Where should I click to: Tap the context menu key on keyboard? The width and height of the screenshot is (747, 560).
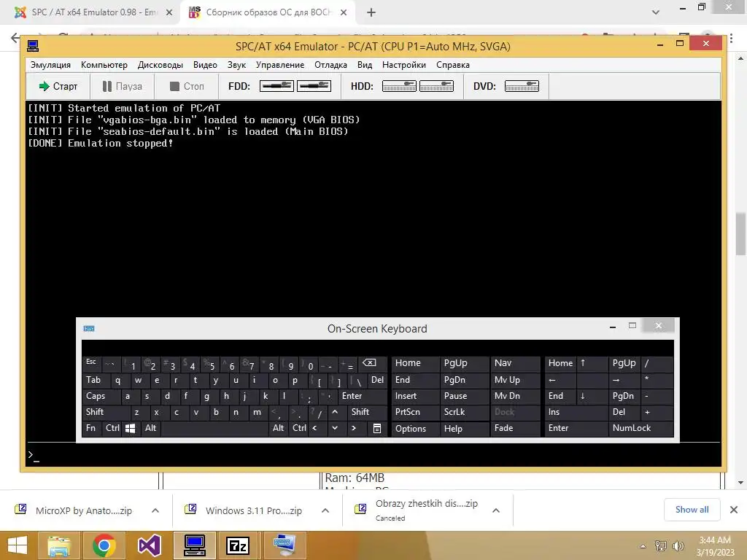[377, 428]
